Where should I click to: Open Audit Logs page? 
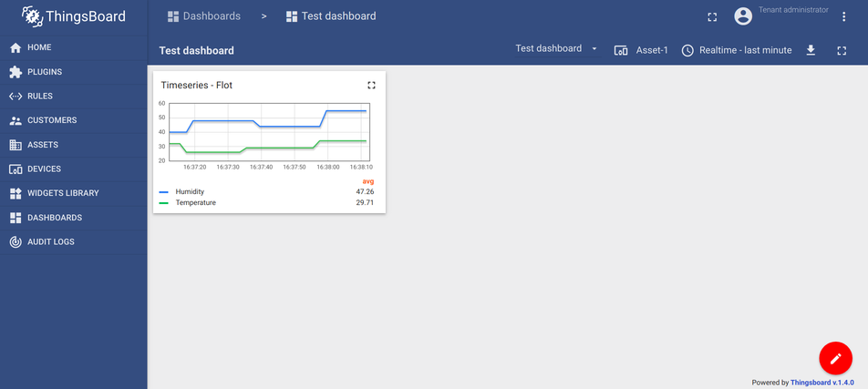74,242
